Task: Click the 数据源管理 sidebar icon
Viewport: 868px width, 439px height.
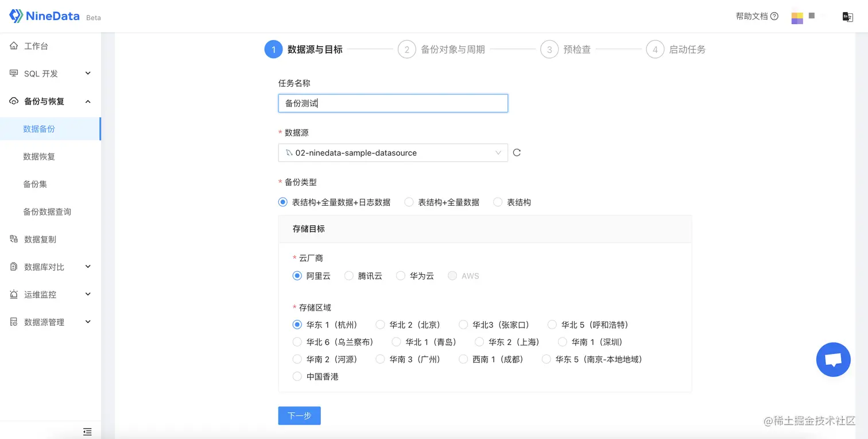Action: click(x=14, y=322)
